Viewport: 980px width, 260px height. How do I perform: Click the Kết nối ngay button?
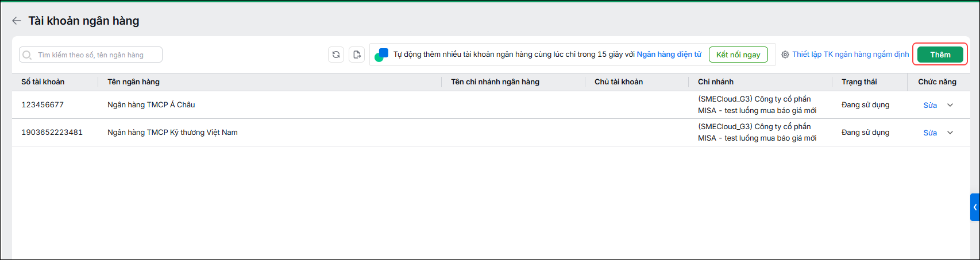click(x=738, y=55)
